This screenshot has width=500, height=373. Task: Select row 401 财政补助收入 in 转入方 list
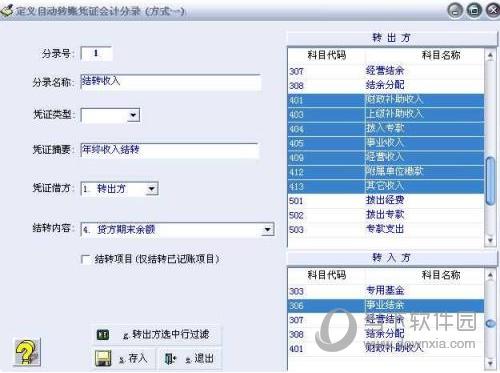click(x=386, y=349)
